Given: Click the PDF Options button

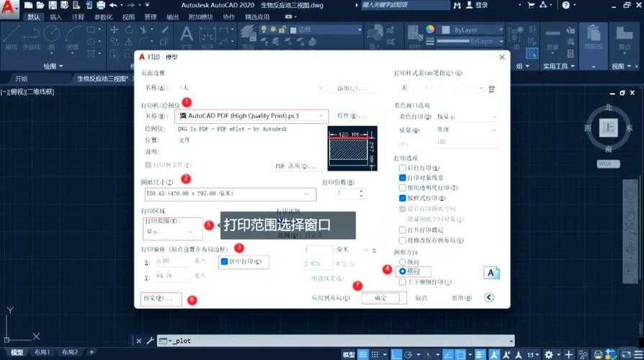Looking at the screenshot, I should click(296, 166).
